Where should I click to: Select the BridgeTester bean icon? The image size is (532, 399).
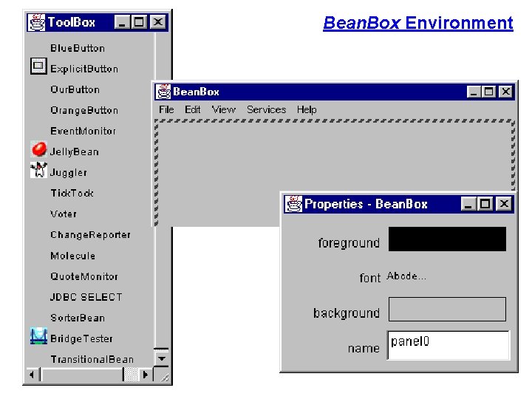coord(38,336)
